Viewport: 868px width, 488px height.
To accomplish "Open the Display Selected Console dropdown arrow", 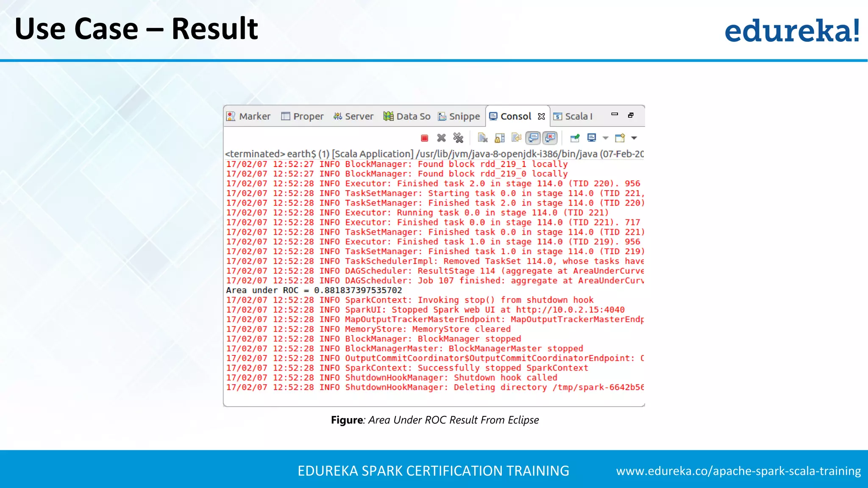I will [605, 138].
